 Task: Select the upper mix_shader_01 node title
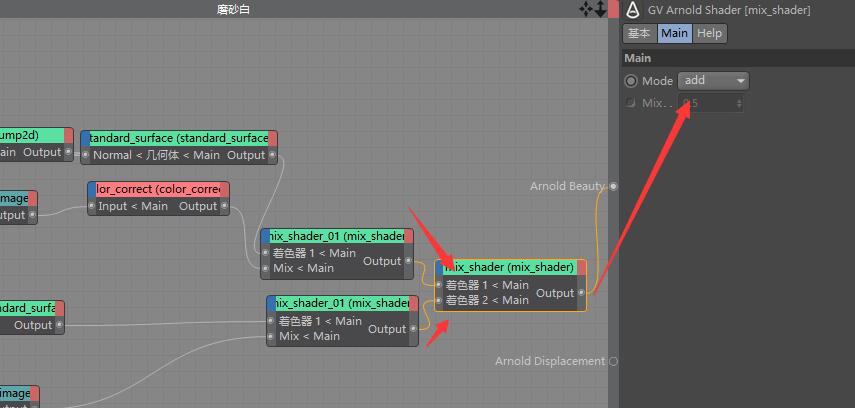(337, 236)
